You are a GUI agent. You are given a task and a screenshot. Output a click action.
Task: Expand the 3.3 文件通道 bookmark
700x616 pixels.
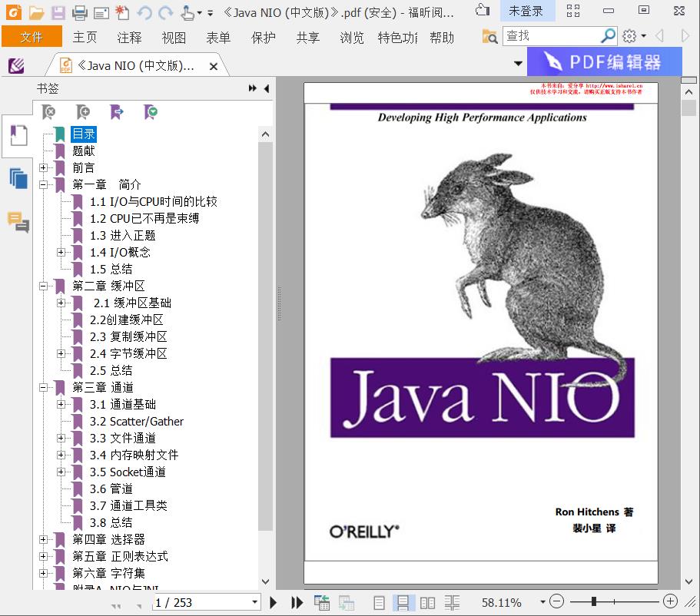(x=61, y=439)
